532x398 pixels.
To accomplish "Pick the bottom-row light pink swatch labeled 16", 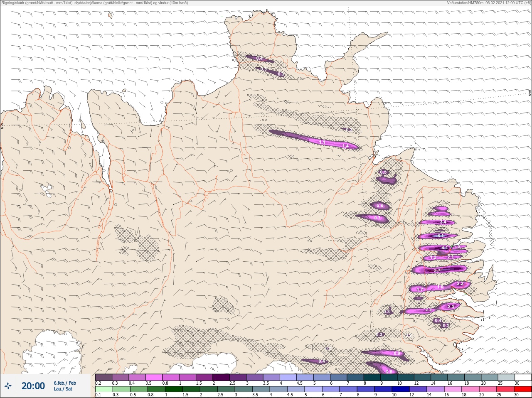I will pos(453,389).
